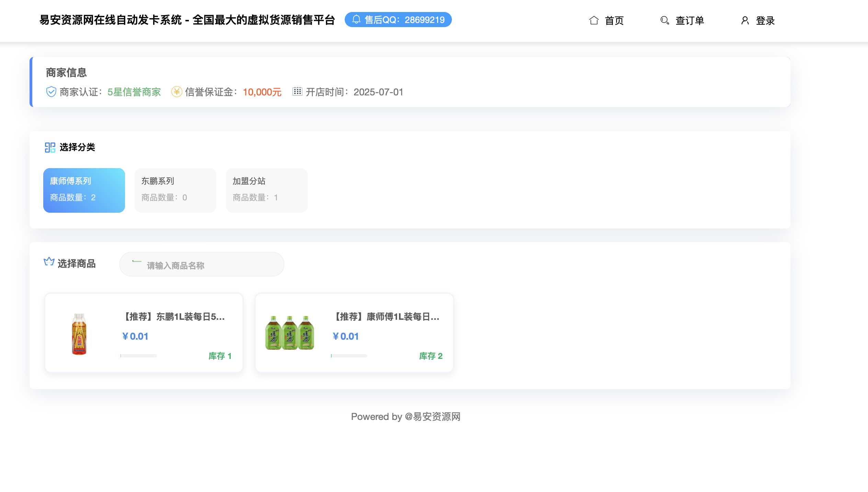
Task: Click the home icon next to 首页
Action: 595,21
